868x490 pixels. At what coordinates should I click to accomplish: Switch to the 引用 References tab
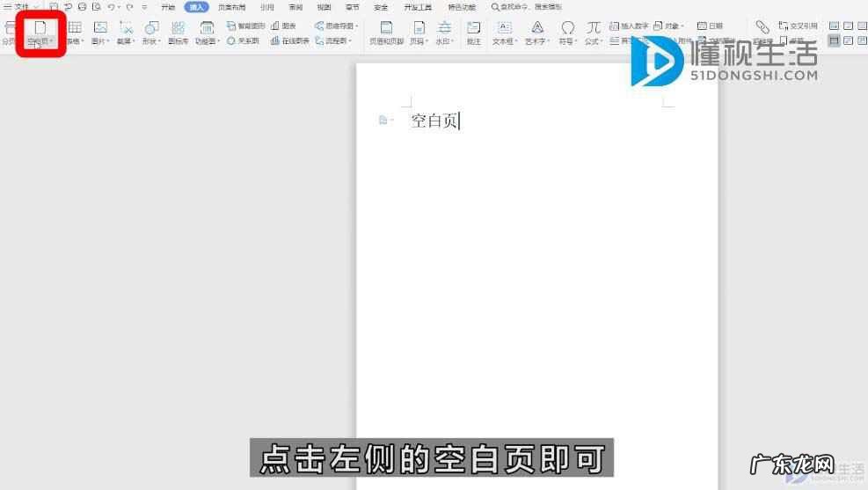(x=267, y=7)
